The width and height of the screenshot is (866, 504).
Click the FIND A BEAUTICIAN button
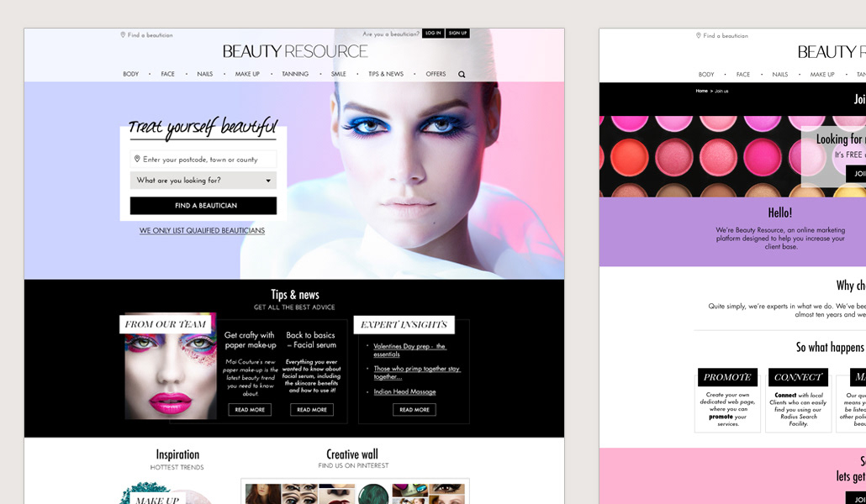click(203, 205)
